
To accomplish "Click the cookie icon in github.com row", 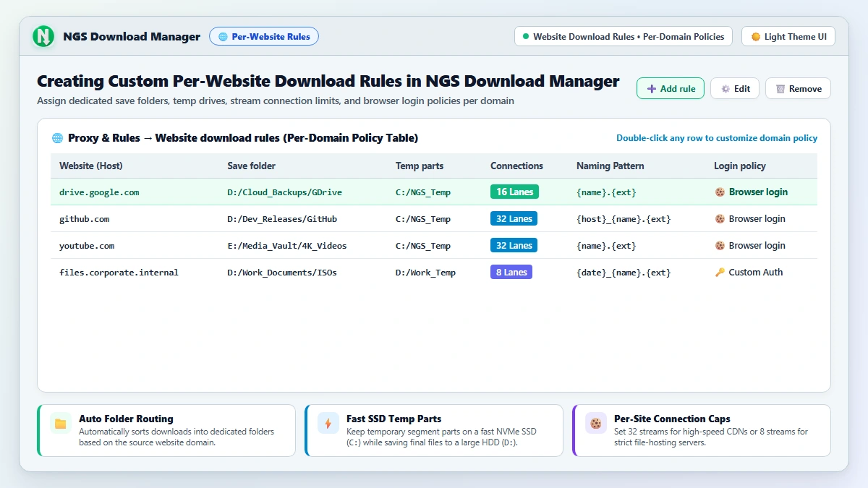I will 720,218.
